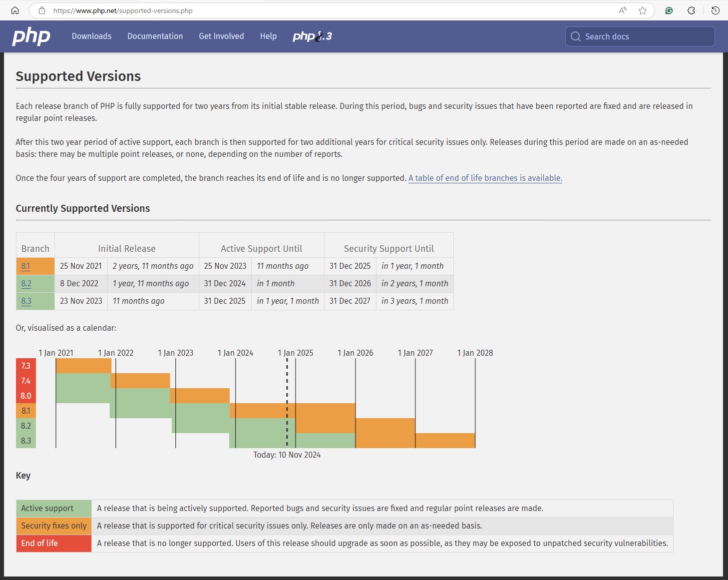
Task: Open the Get Involved menu item
Action: pos(222,36)
